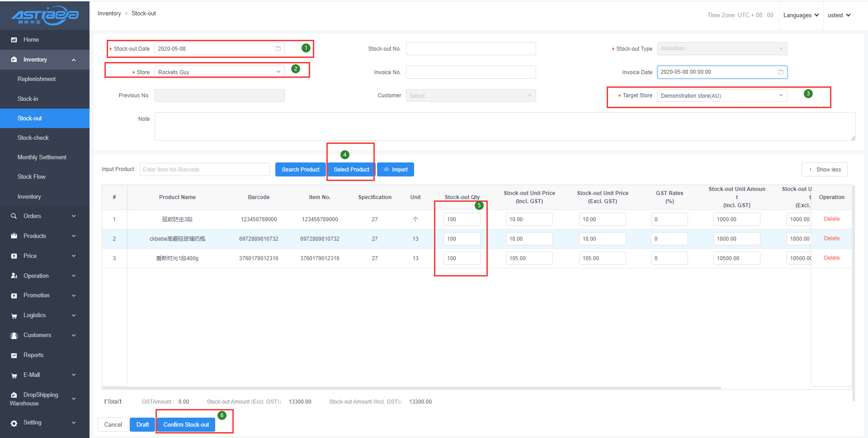Open the Languages dropdown
The height and width of the screenshot is (438, 868).
(801, 15)
